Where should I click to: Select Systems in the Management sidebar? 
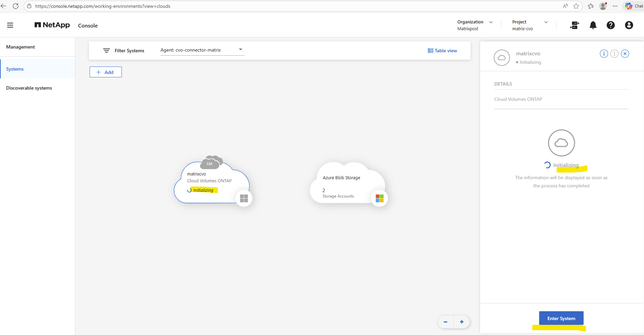coord(15,69)
